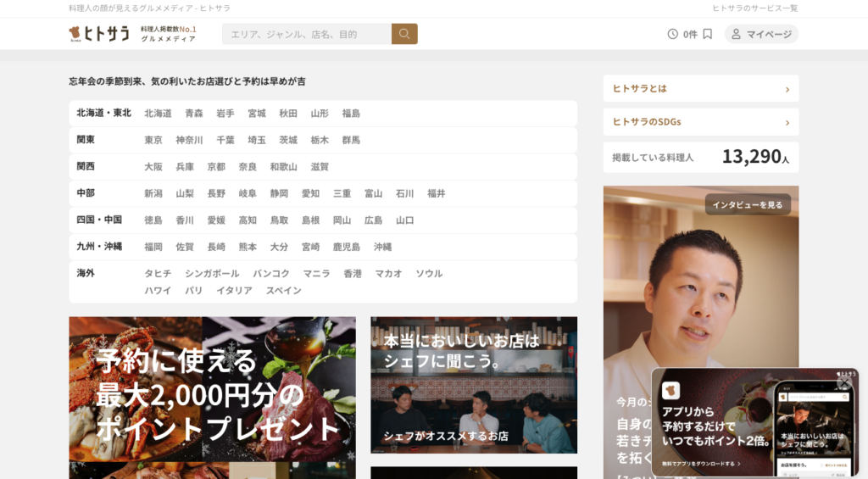Open the ヒトサラのSDGs chevron link
This screenshot has width=868, height=479.
[787, 122]
